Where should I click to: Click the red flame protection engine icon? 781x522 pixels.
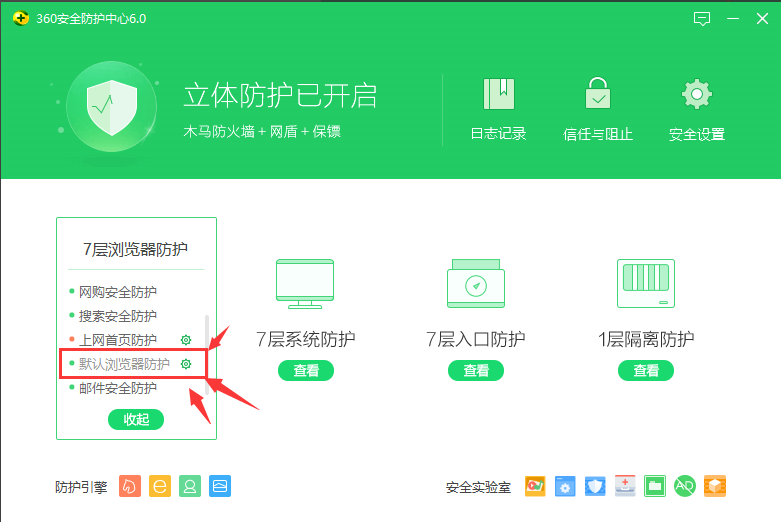129,486
